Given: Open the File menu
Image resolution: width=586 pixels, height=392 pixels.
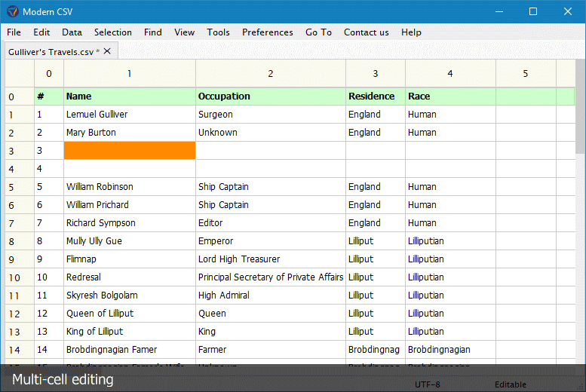Looking at the screenshot, I should (x=14, y=32).
